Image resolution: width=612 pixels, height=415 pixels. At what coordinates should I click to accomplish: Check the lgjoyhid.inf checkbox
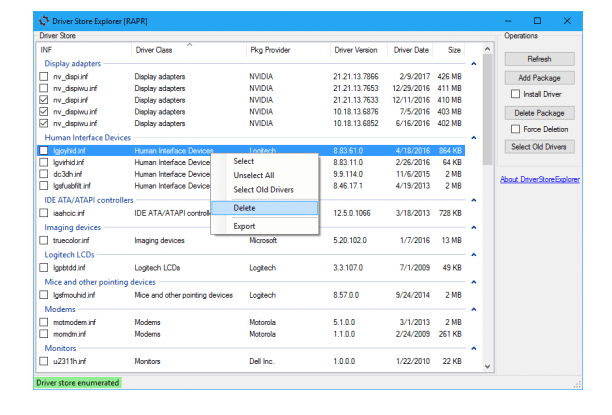[44, 151]
